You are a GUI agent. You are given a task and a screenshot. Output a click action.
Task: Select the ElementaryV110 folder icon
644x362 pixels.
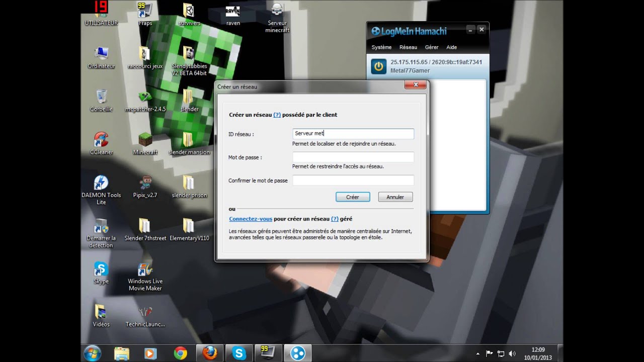[x=189, y=230]
